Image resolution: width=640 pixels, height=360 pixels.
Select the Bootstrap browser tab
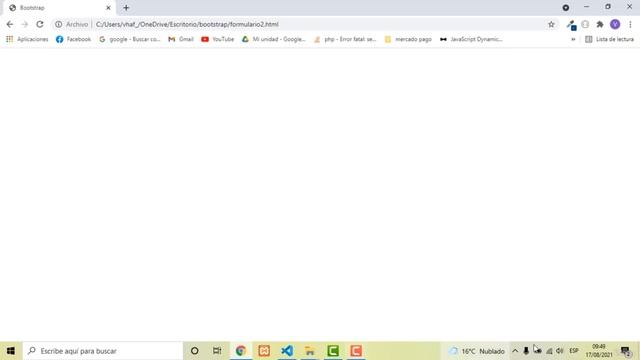59,8
